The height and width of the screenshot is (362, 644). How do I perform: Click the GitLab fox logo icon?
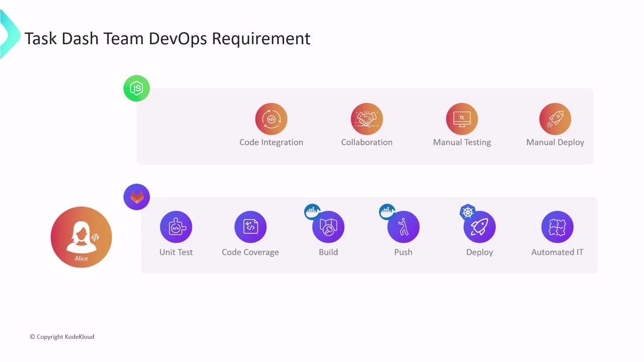136,197
